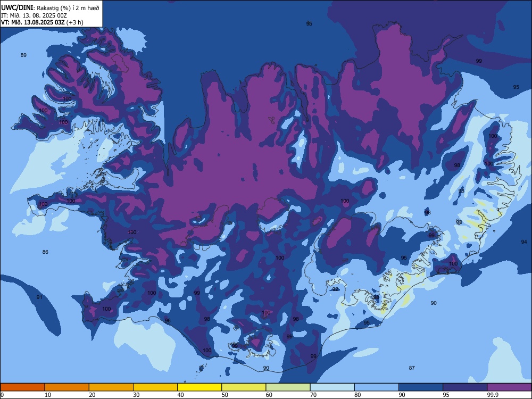Viewport: 532px width, 399px height.
Task: Click the dark orange 0–10 legend swatch
Action: (22, 387)
